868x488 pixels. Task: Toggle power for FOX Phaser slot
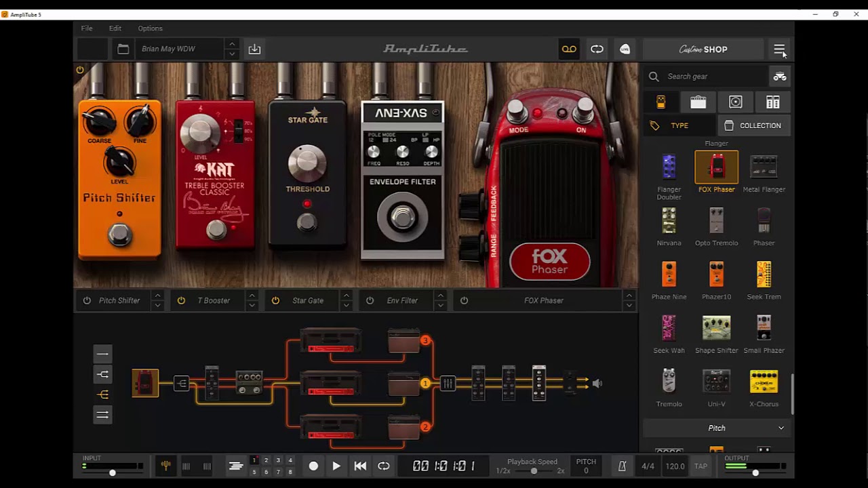(464, 300)
